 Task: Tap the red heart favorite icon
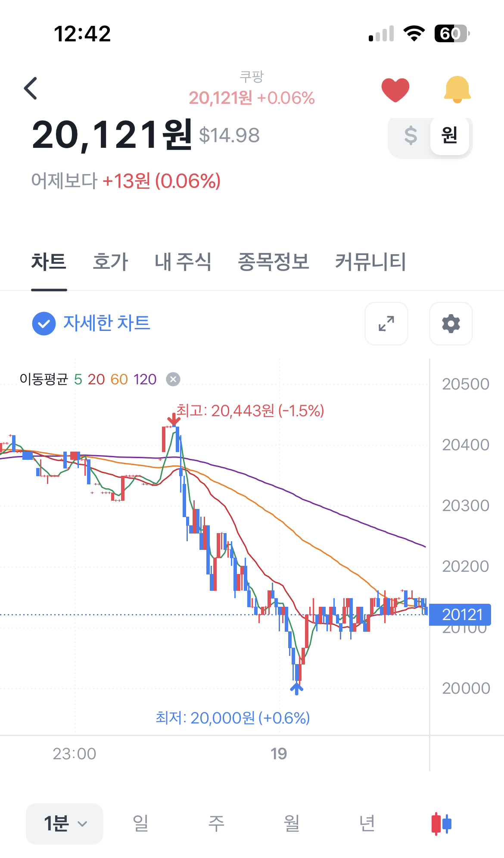click(395, 90)
